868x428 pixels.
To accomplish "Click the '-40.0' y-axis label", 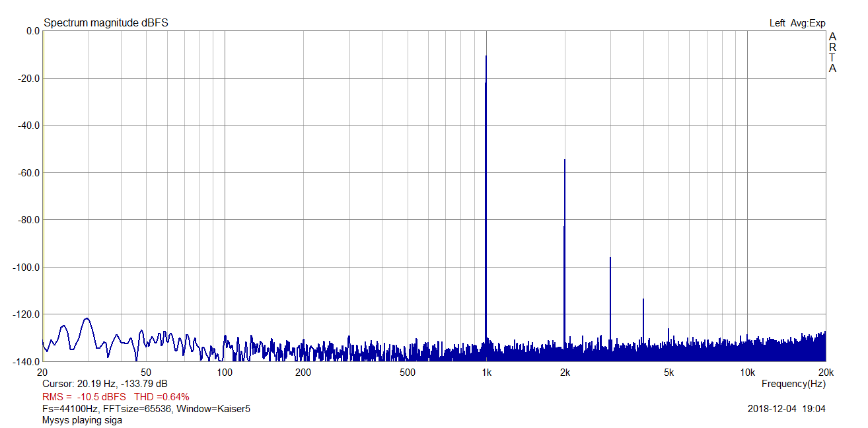I will click(x=30, y=125).
